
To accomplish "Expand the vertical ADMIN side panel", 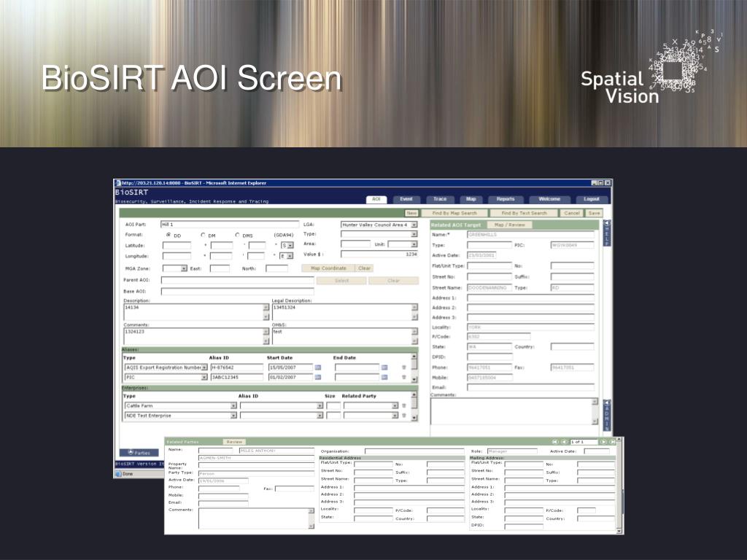I will (607, 415).
